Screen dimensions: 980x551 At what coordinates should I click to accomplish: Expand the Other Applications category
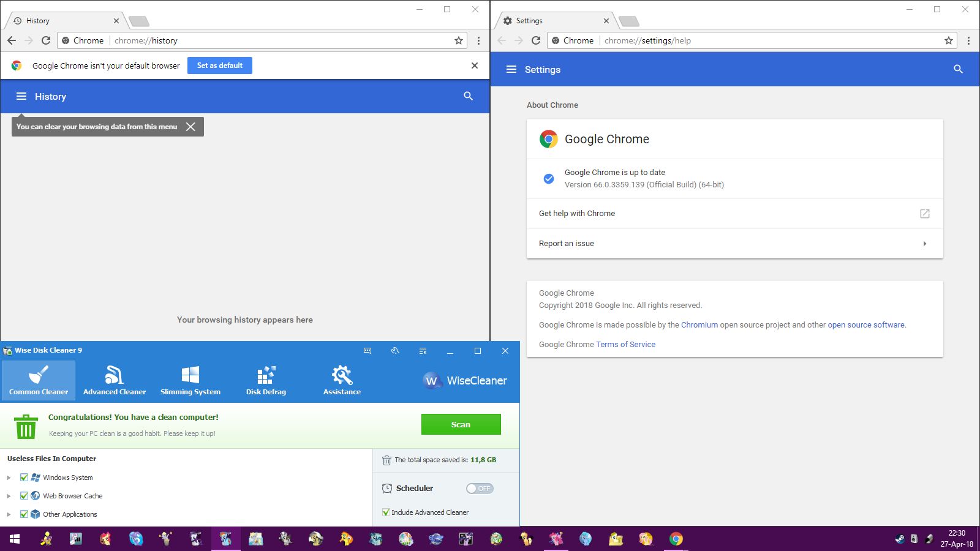point(9,514)
